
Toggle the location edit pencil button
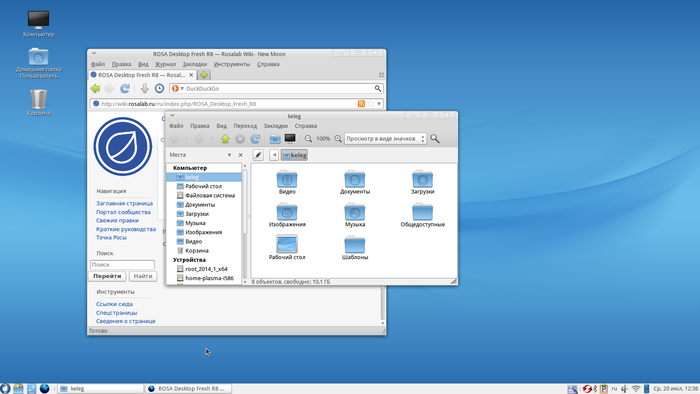(258, 155)
